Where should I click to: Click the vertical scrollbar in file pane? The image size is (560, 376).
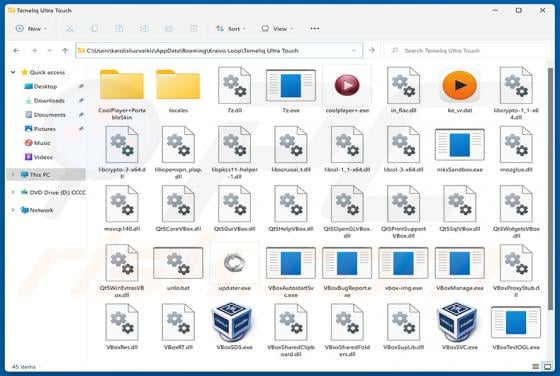[x=550, y=186]
